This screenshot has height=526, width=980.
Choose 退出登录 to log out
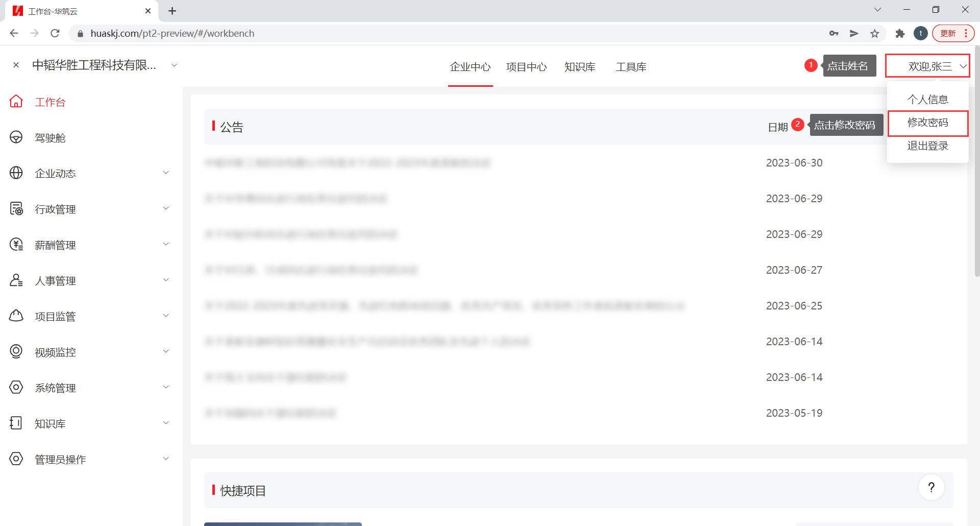tap(927, 146)
